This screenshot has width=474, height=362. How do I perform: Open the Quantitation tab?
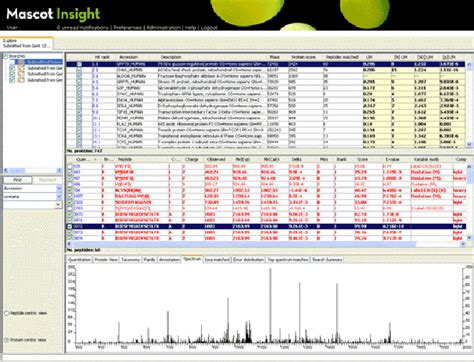coord(79,260)
